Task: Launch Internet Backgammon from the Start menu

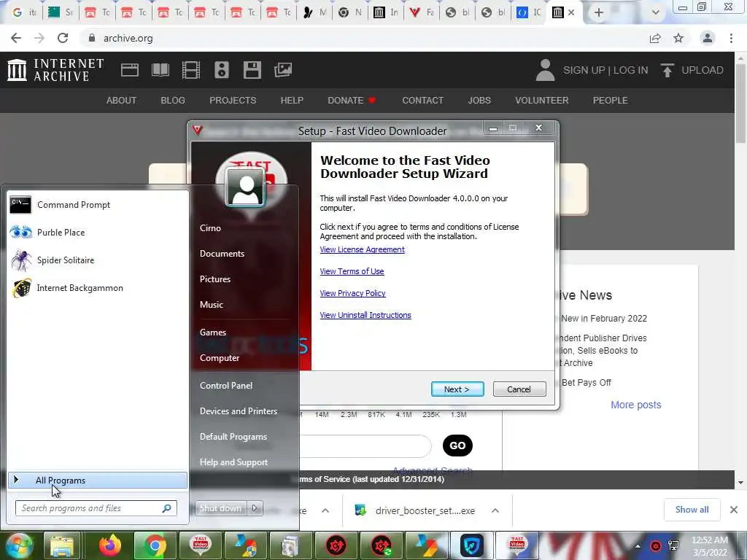Action: click(x=98, y=287)
